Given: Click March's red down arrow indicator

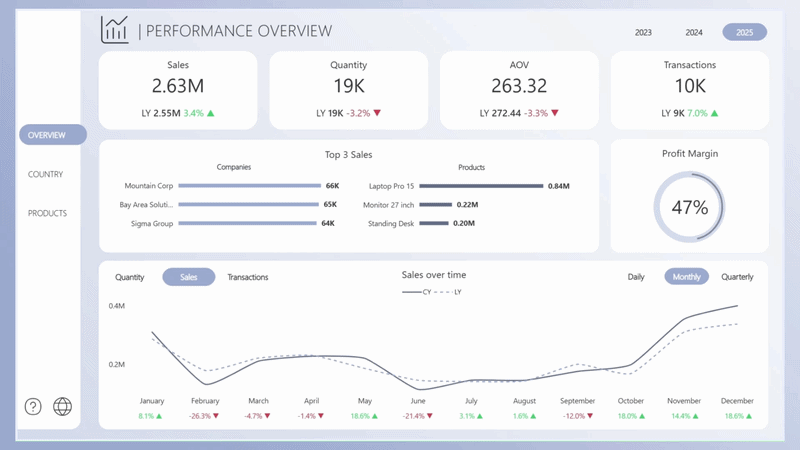Looking at the screenshot, I should pos(267,416).
